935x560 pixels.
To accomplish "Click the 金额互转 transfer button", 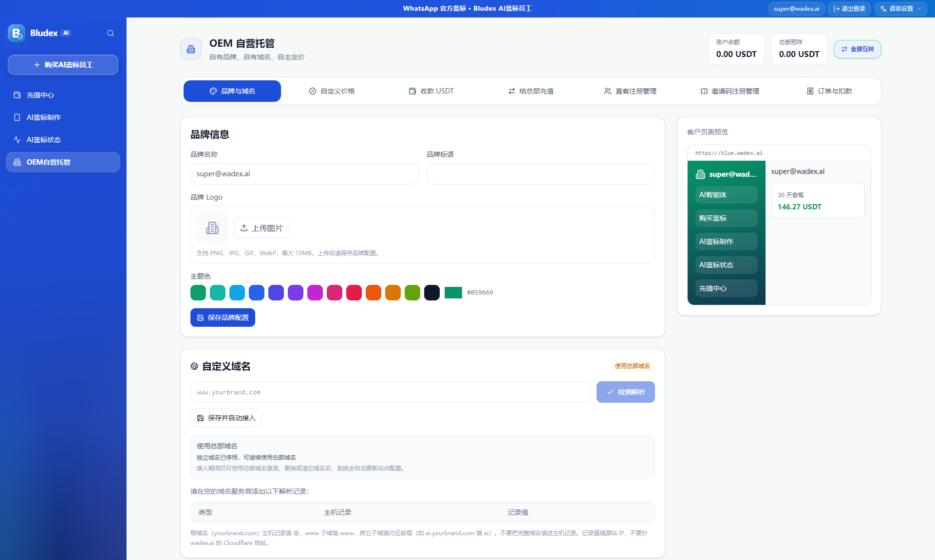I will click(x=857, y=49).
